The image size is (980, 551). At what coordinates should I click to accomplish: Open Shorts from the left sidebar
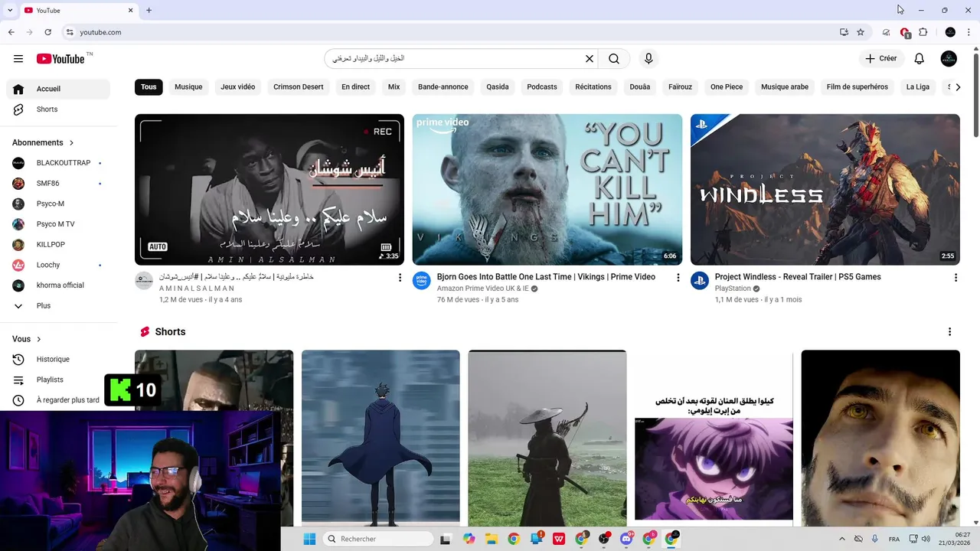coord(58,109)
